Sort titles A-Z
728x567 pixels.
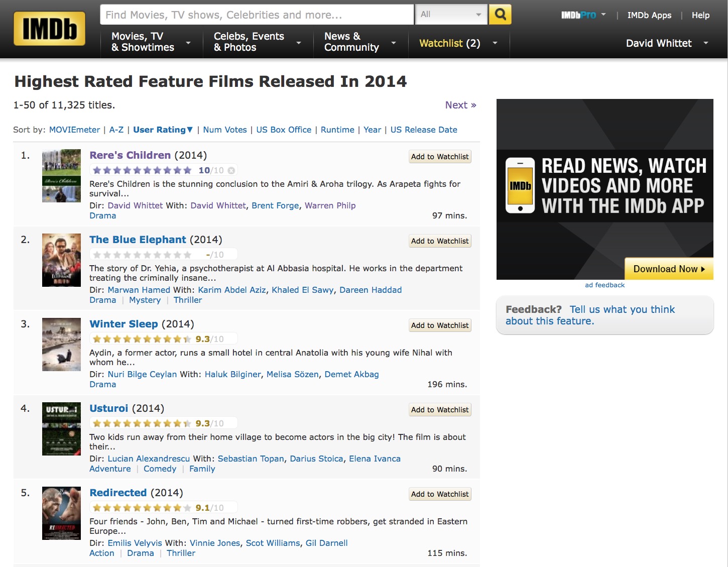coord(116,130)
